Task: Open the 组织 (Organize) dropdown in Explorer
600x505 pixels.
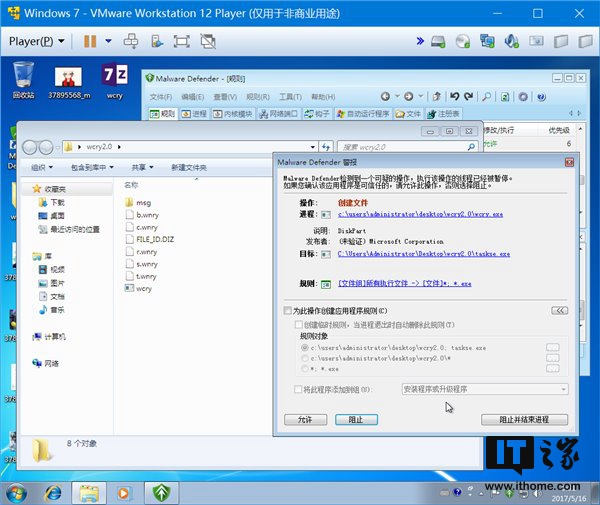Action: (x=42, y=167)
